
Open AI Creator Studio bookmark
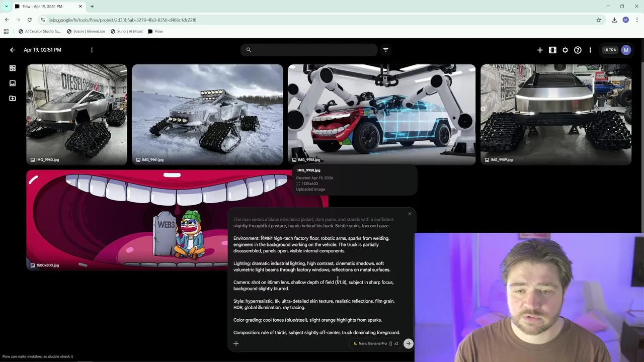[x=40, y=31]
